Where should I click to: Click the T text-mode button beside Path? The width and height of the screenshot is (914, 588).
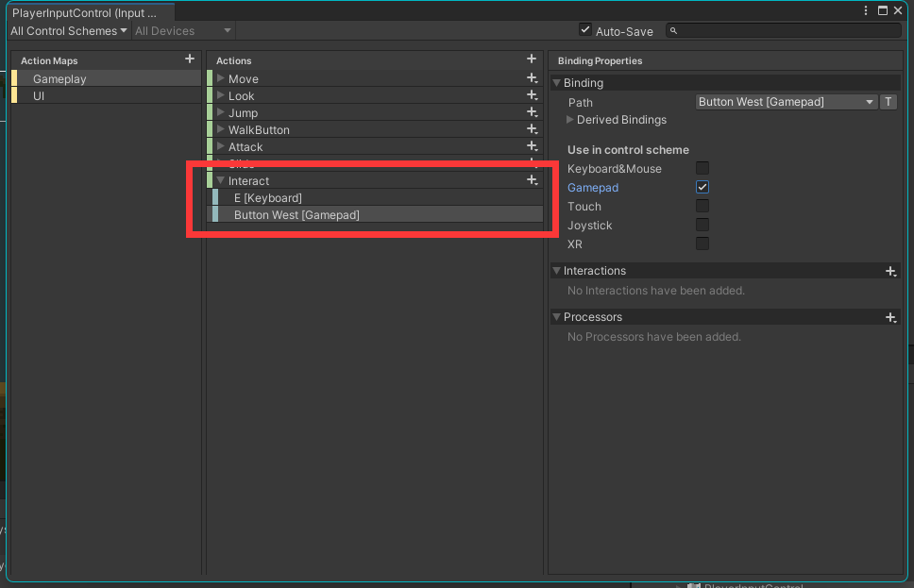[x=889, y=102]
